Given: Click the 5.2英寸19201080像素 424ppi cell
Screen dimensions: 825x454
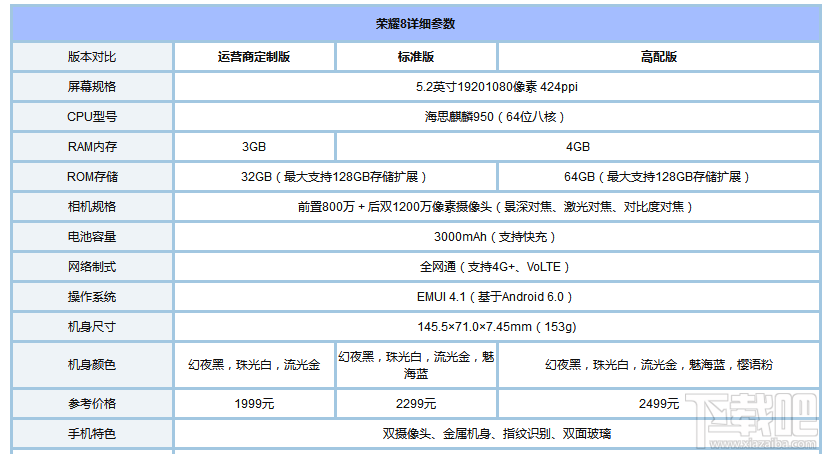Looking at the screenshot, I should click(x=497, y=87).
